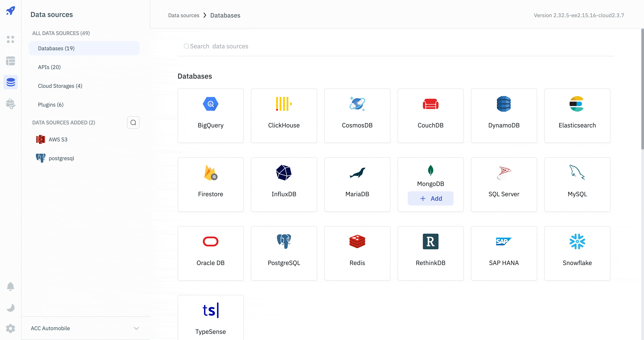Viewport: 644px width, 340px height.
Task: Click the rocket logo icon
Action: pyautogui.click(x=11, y=11)
